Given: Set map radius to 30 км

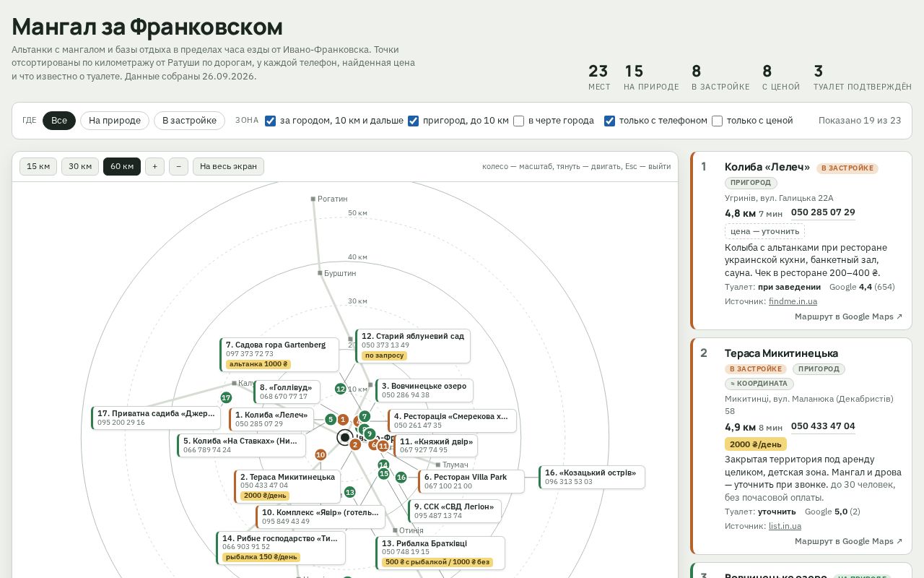Looking at the screenshot, I should [80, 166].
